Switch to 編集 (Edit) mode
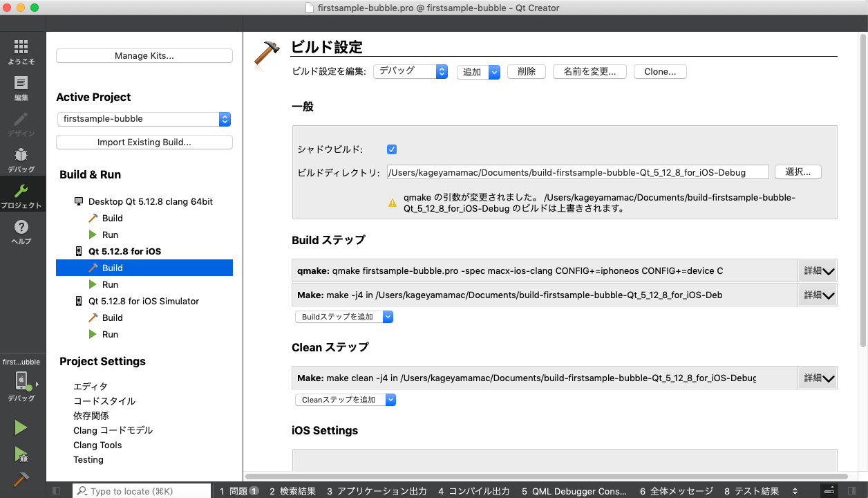868x498 pixels. tap(21, 88)
